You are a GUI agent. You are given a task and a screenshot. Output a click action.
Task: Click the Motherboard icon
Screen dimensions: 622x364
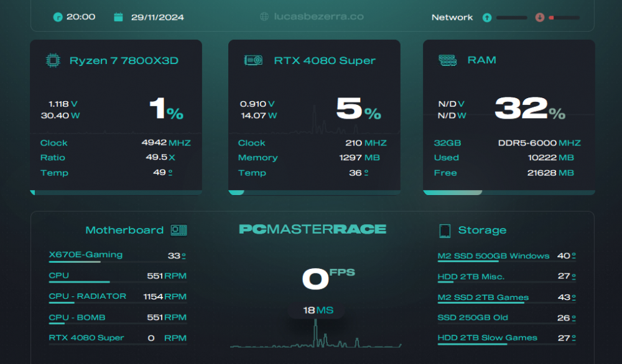179,230
